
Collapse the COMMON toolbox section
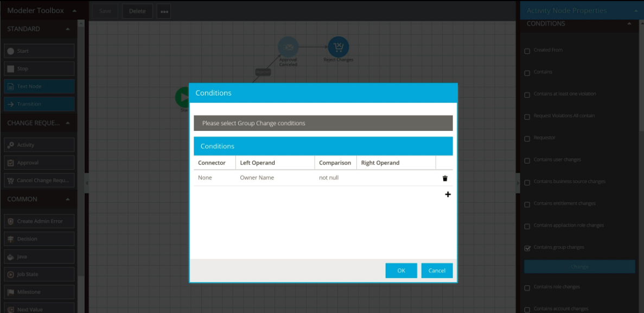[x=67, y=199]
